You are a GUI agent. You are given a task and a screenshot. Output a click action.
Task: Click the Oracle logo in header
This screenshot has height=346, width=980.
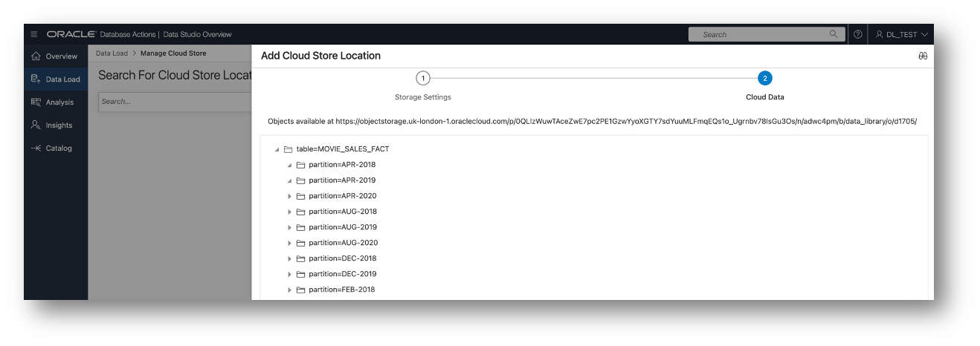(x=71, y=34)
